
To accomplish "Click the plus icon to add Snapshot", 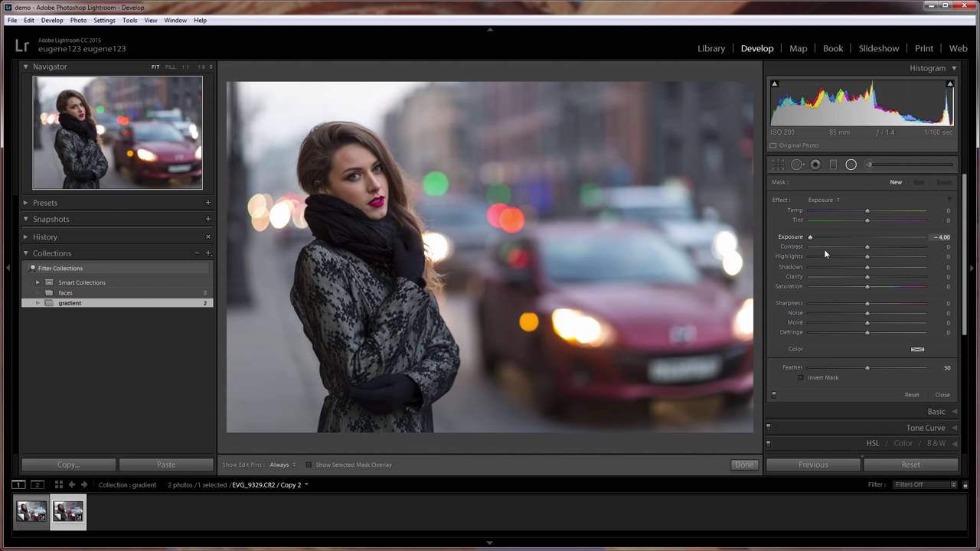I will pos(207,220).
